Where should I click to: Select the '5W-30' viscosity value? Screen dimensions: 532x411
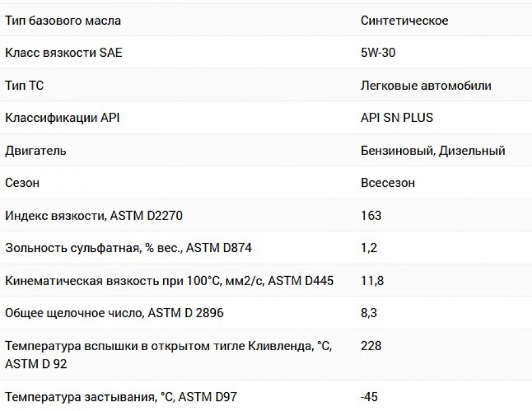click(x=378, y=53)
